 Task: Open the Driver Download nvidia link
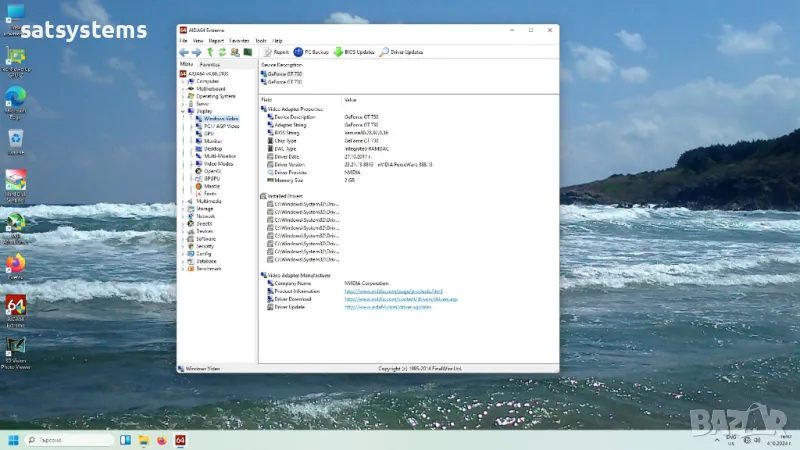pyautogui.click(x=400, y=299)
